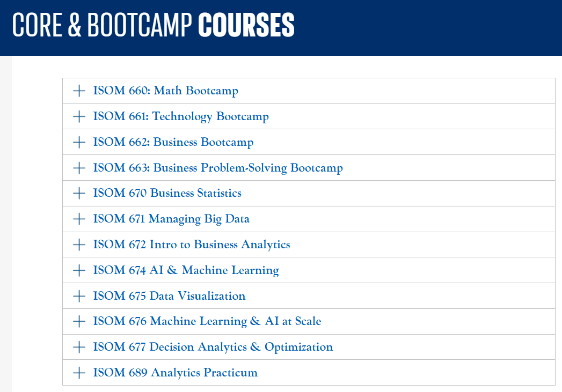
Task: Click the plus icon next to ISOM 674
Action: point(79,270)
